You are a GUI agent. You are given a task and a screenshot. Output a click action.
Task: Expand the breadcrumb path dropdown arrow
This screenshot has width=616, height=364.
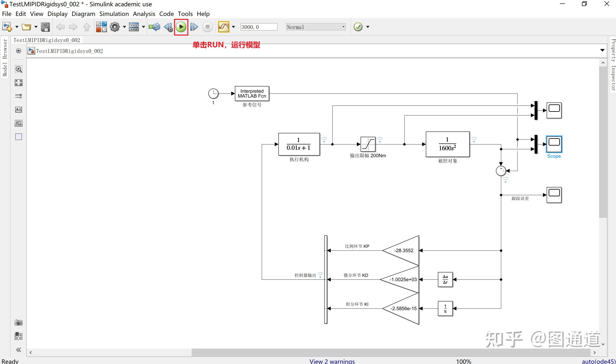[x=602, y=50]
